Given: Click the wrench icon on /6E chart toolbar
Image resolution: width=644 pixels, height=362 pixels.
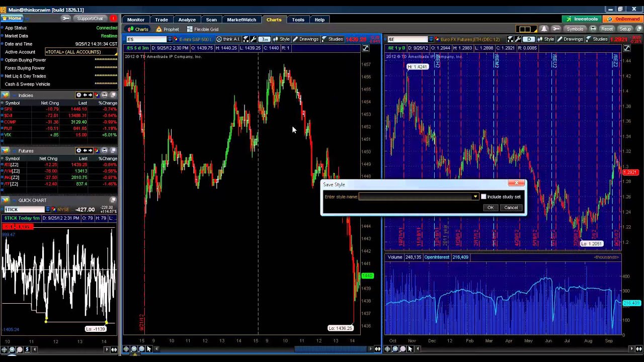Looking at the screenshot, I should point(518,39).
